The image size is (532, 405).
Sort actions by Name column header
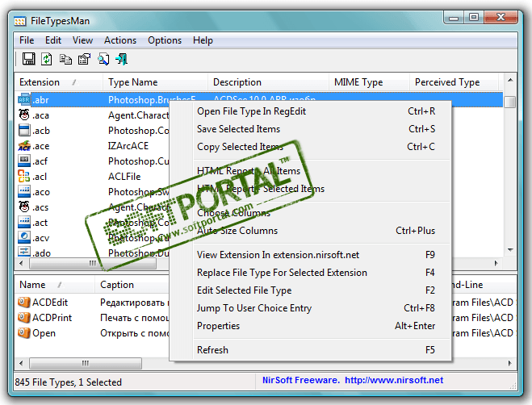(55, 285)
